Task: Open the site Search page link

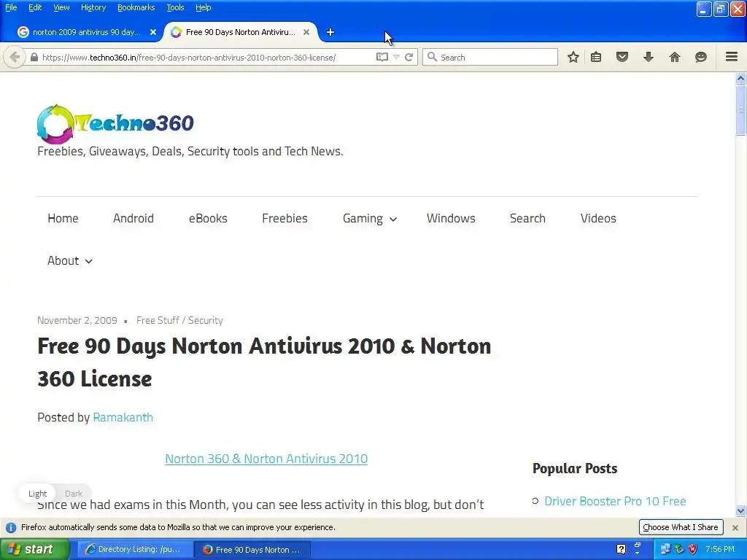Action: 527,219
